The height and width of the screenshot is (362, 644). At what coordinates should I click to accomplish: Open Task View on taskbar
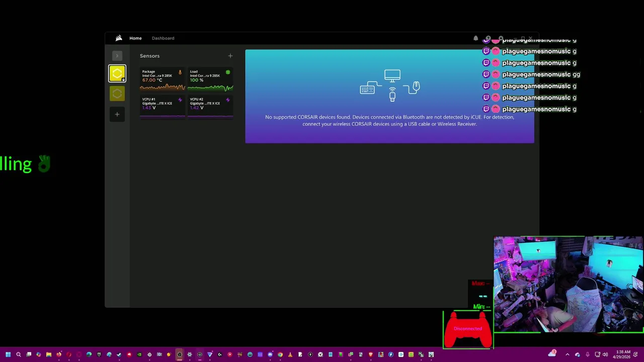(29, 354)
